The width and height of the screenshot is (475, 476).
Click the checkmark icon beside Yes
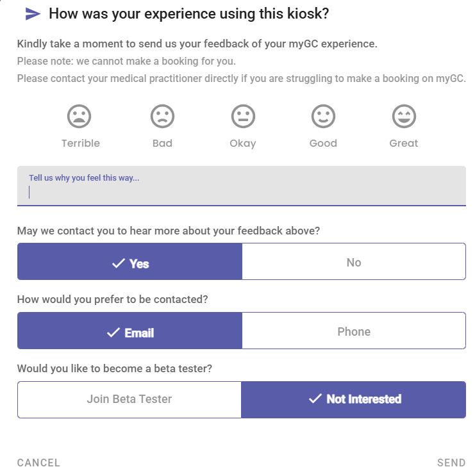(x=118, y=263)
